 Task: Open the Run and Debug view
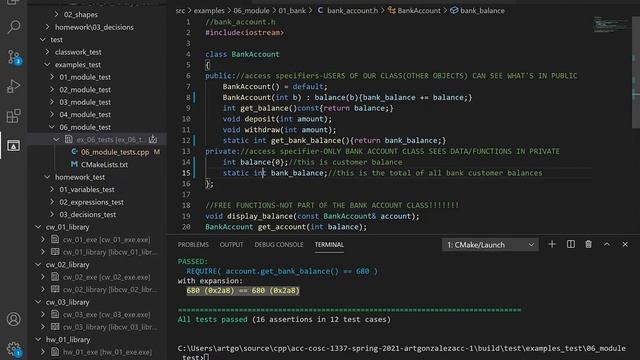(x=14, y=87)
